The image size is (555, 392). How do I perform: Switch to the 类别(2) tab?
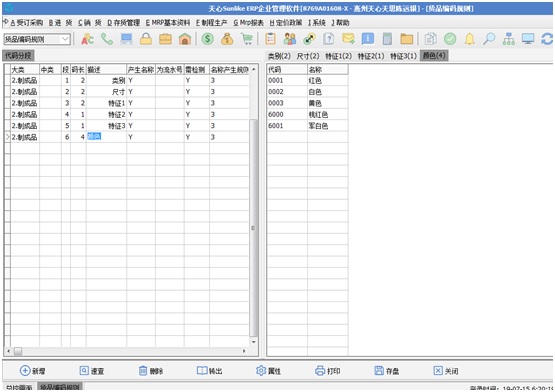279,56
